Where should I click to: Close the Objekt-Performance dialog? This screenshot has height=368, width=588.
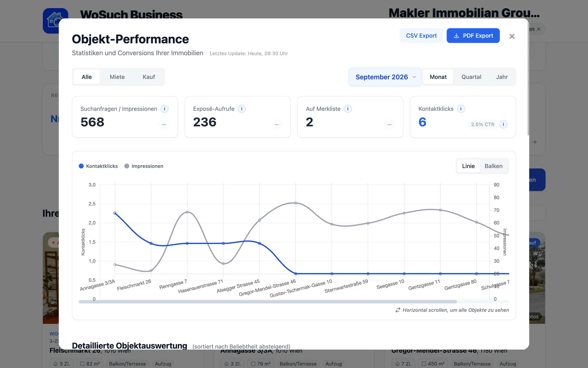coord(512,36)
